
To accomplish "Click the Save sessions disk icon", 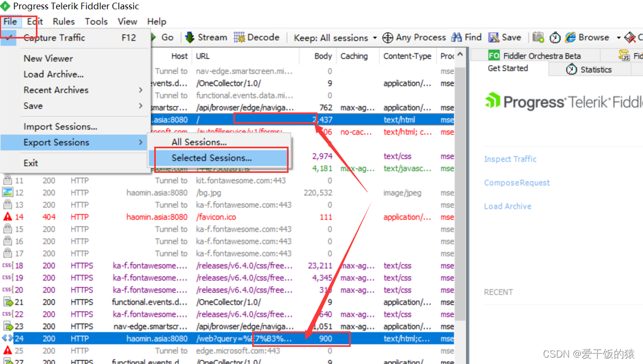I will click(x=494, y=37).
